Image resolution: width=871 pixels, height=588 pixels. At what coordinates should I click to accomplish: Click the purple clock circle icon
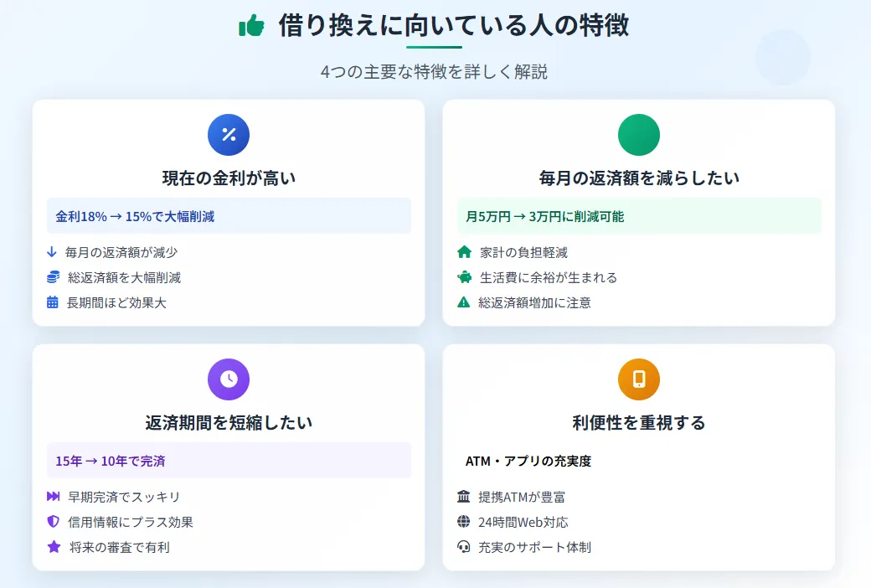pos(229,379)
